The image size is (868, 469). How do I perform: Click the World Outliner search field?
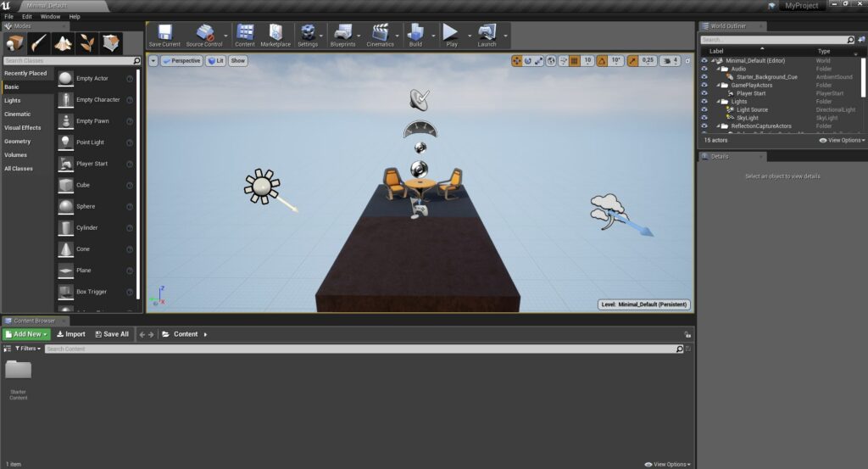(x=778, y=40)
